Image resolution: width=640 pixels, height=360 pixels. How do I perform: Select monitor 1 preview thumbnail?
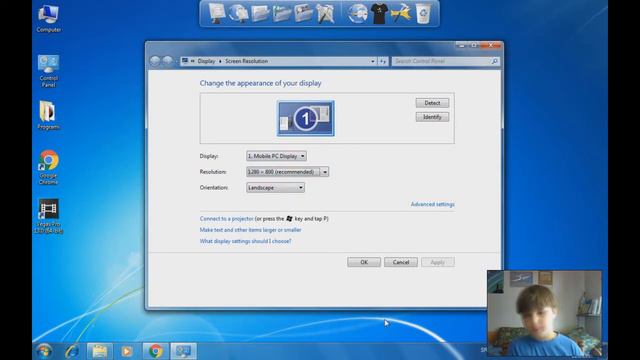pos(306,118)
